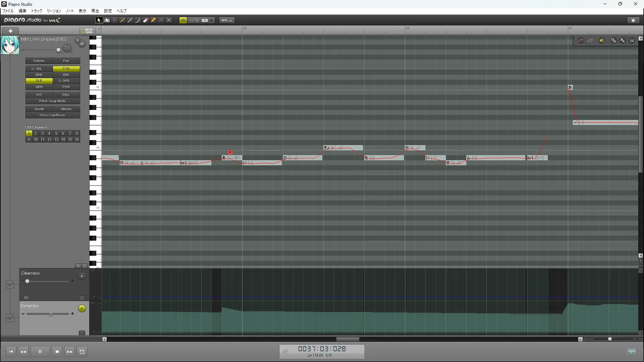This screenshot has height=362, width=644.
Task: Toggle grid snap button
Action: (183, 20)
